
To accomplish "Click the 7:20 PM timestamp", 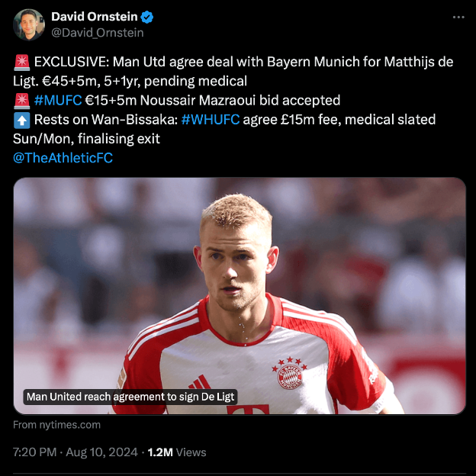I will click(x=34, y=452).
